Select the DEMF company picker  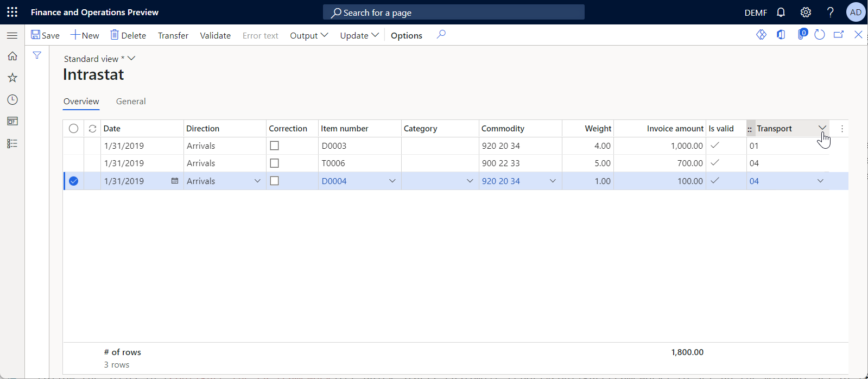tap(756, 12)
